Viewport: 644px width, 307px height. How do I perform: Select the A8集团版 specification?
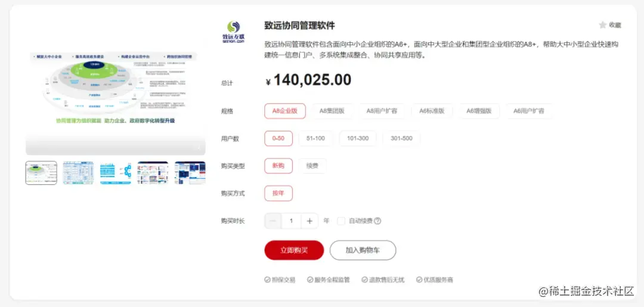332,111
